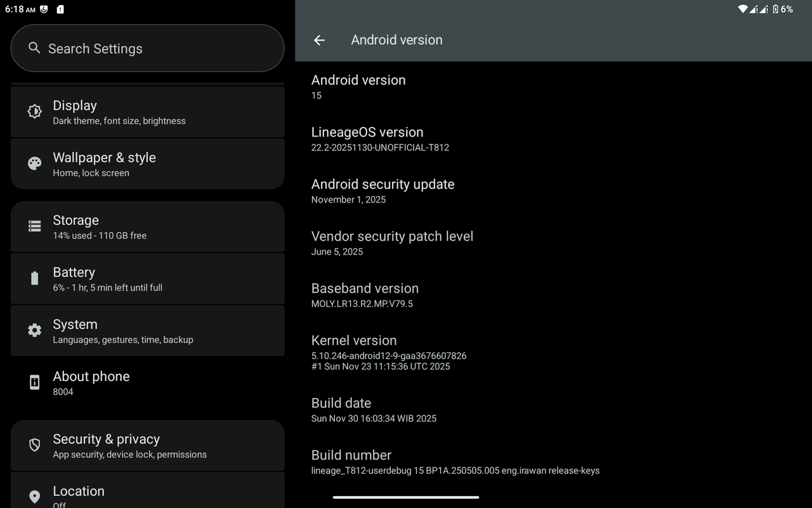Screen dimensions: 812x508
Task: Click the Location pin icon
Action: tap(34, 497)
